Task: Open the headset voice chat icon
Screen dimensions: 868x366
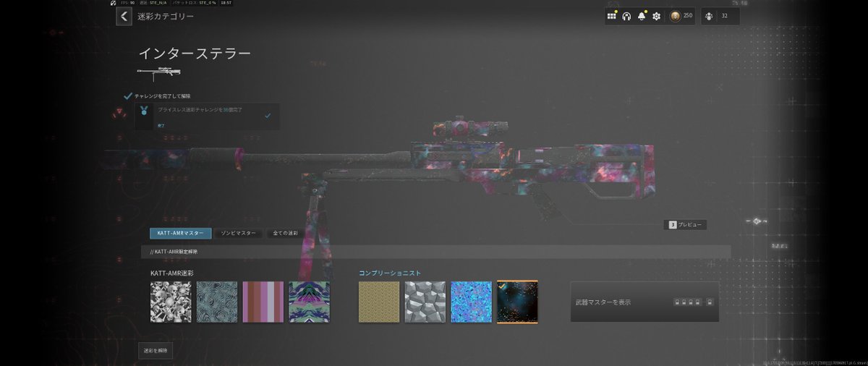Action: pos(626,16)
